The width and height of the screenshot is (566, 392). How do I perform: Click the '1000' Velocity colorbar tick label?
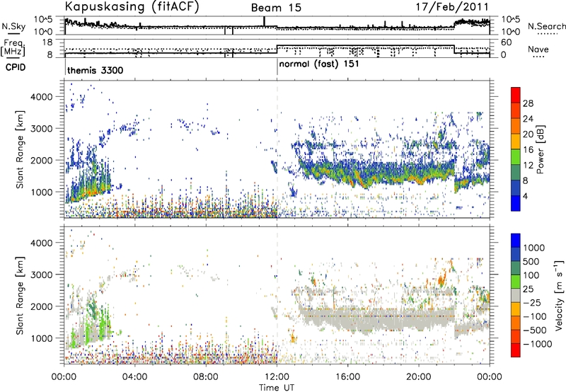coord(533,248)
